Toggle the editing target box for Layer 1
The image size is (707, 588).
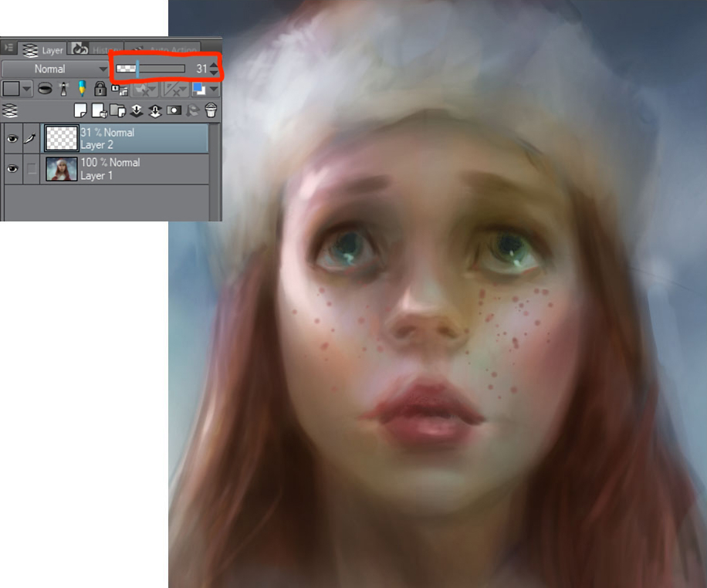point(32,169)
